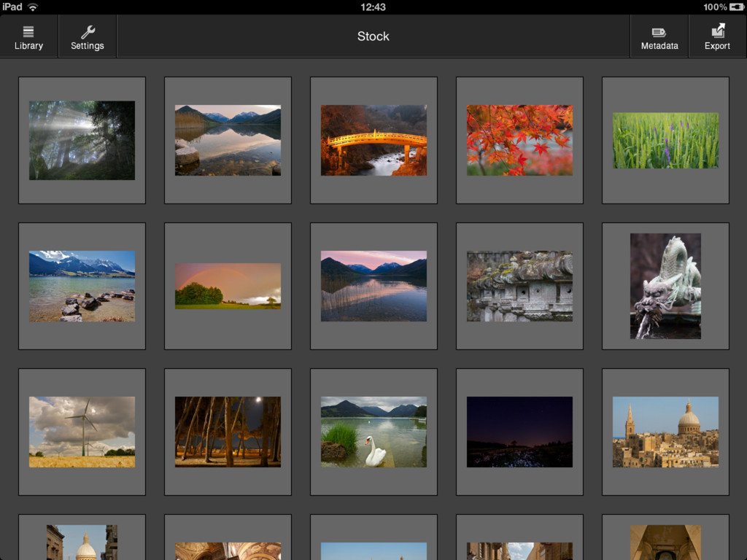
Task: Open the rocky lakeshore with snowy mountains photo
Action: point(82,286)
